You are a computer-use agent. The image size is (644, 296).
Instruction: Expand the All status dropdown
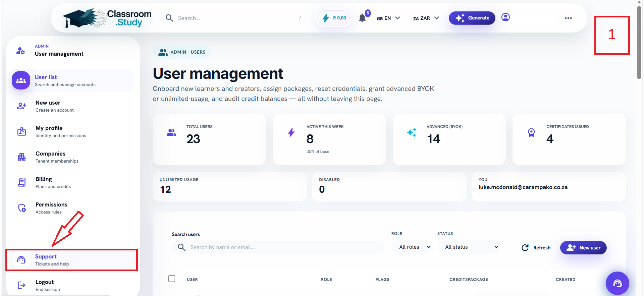469,247
